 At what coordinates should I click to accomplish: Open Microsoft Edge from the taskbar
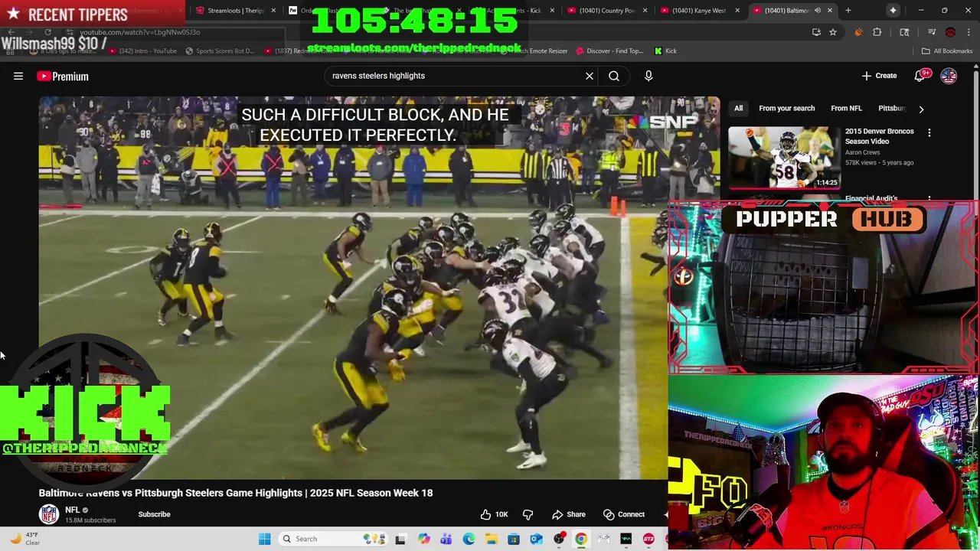click(469, 539)
